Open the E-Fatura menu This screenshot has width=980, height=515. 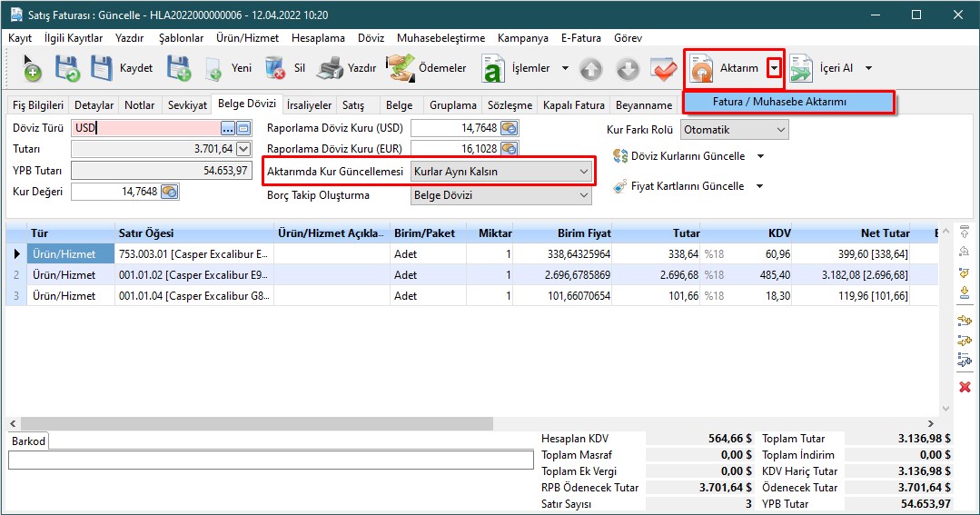[x=580, y=38]
